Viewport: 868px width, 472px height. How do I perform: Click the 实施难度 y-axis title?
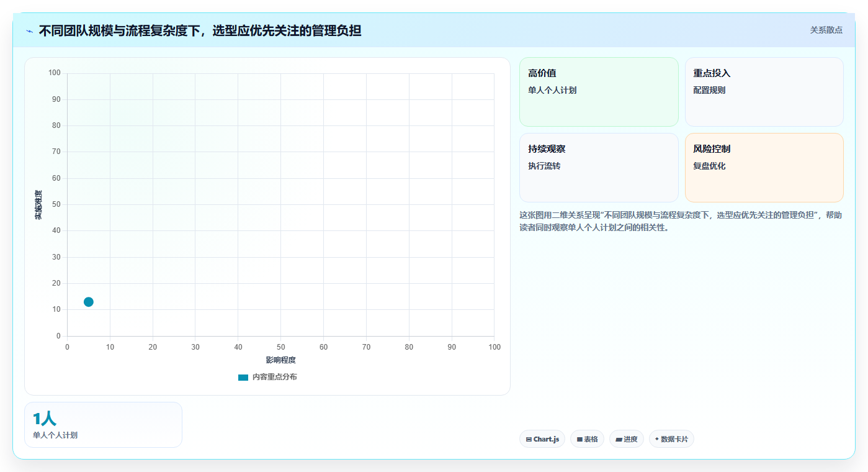pos(38,205)
